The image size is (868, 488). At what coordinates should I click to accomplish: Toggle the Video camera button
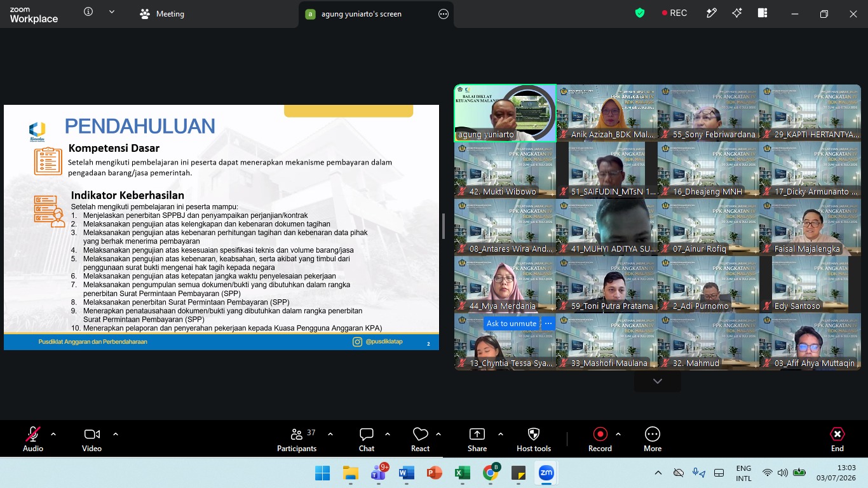click(92, 439)
